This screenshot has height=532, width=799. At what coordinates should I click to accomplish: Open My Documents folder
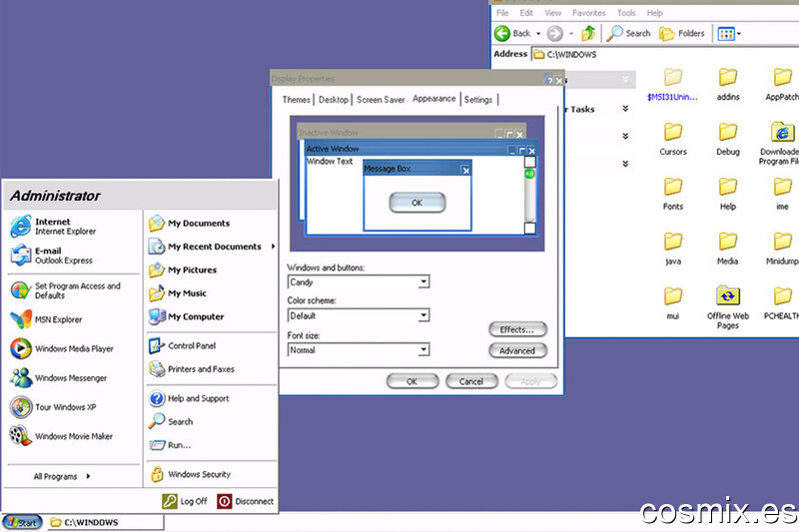[x=189, y=223]
